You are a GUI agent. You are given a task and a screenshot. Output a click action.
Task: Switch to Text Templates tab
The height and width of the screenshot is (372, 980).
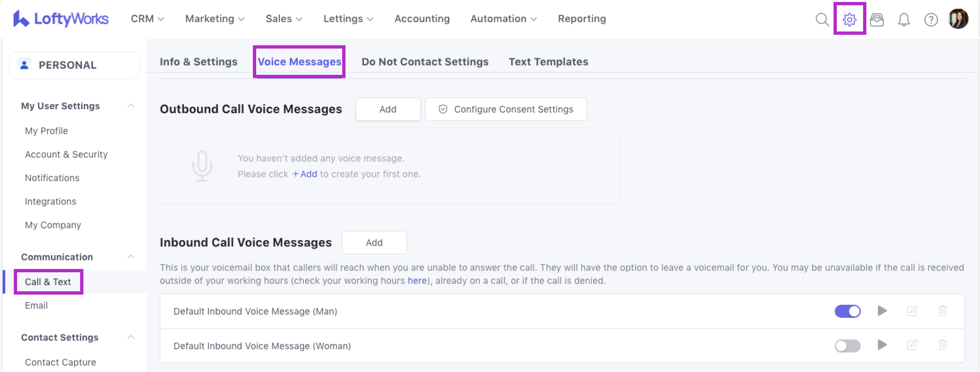tap(548, 62)
